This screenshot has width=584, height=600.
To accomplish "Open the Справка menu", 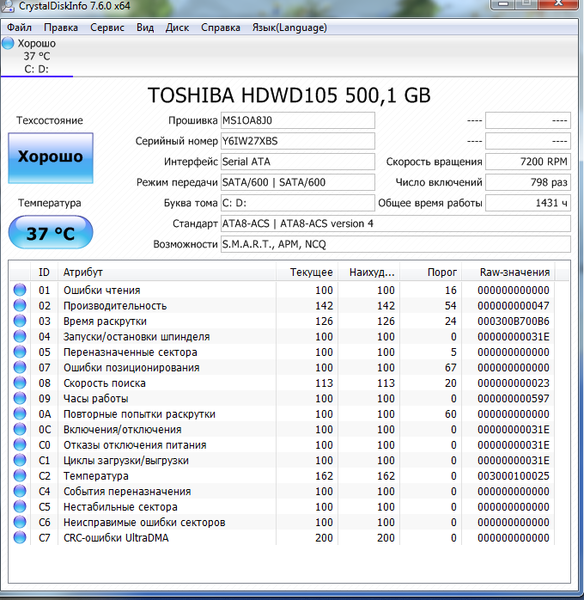I will pos(220,28).
